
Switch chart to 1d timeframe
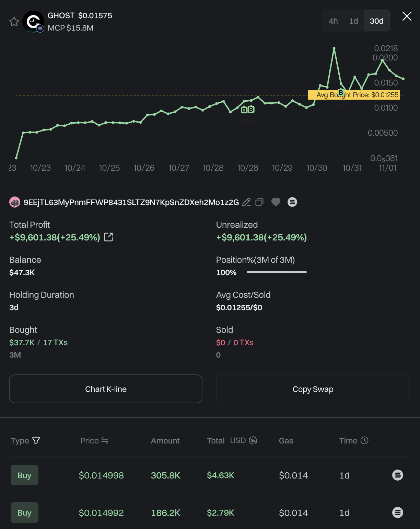click(353, 21)
